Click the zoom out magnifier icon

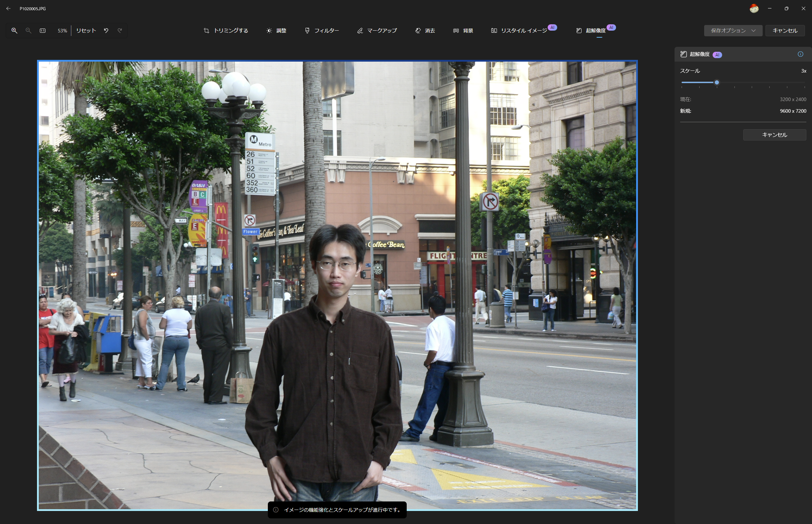click(29, 31)
